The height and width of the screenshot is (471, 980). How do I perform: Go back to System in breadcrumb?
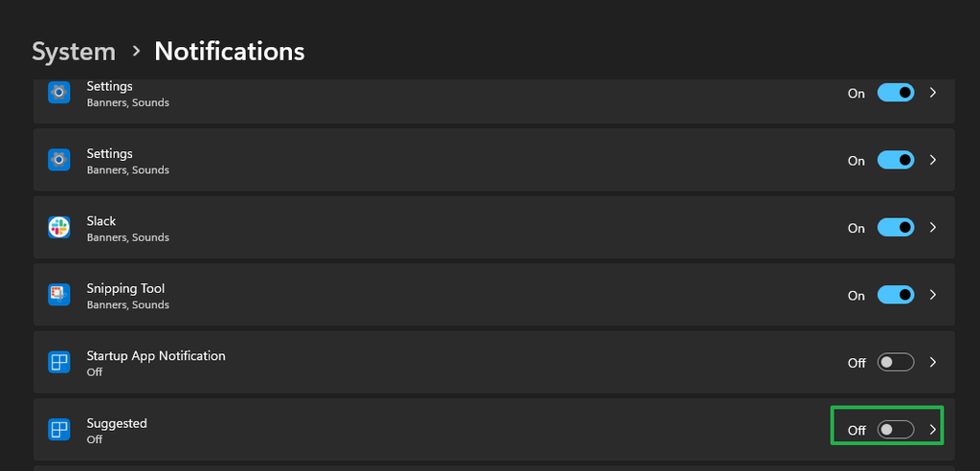74,51
